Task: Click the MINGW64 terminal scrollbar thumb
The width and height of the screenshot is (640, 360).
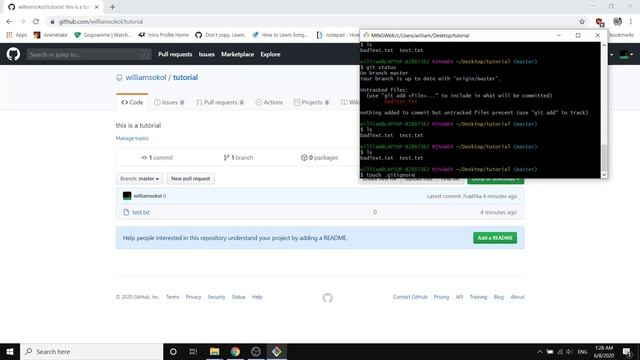Action: point(604,158)
